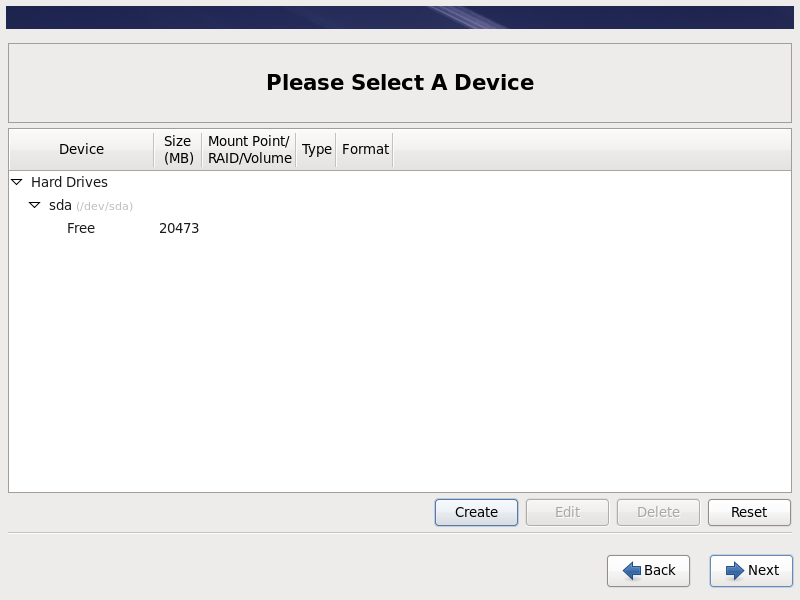
Task: Click the blue left arrow icon on Back
Action: (x=631, y=570)
